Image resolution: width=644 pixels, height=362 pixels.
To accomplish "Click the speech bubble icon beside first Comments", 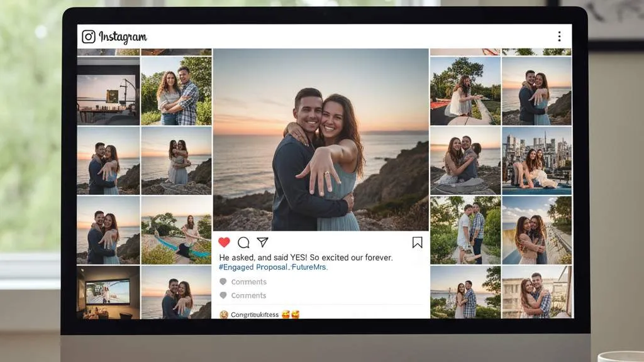I will pos(223,282).
